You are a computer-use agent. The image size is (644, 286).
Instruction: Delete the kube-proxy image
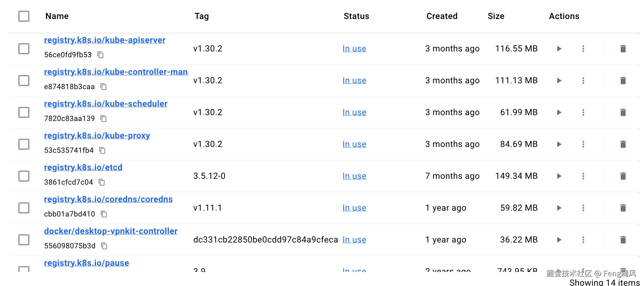pyautogui.click(x=623, y=144)
